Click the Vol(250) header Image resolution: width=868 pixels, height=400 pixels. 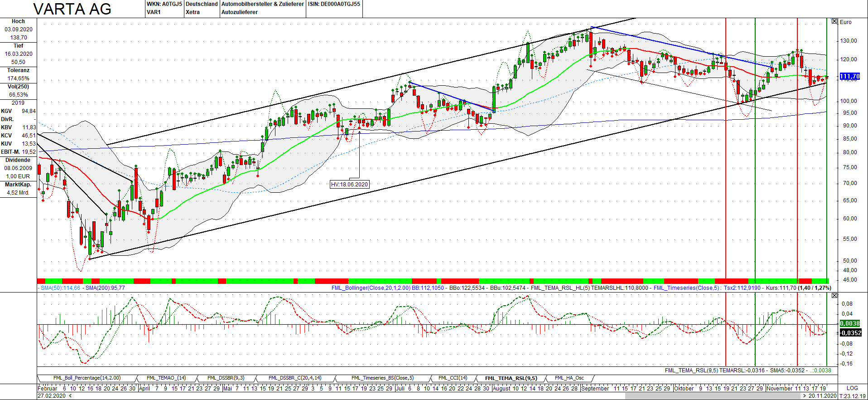tap(19, 87)
